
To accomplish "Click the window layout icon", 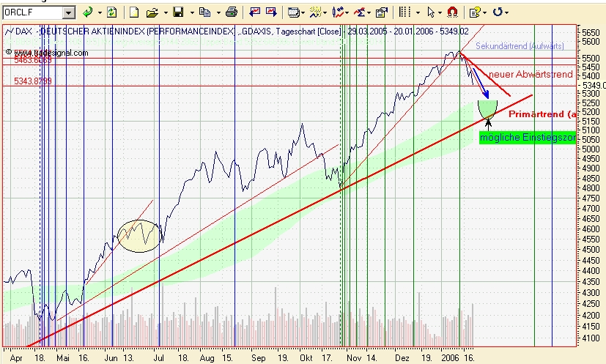I will (x=294, y=12).
